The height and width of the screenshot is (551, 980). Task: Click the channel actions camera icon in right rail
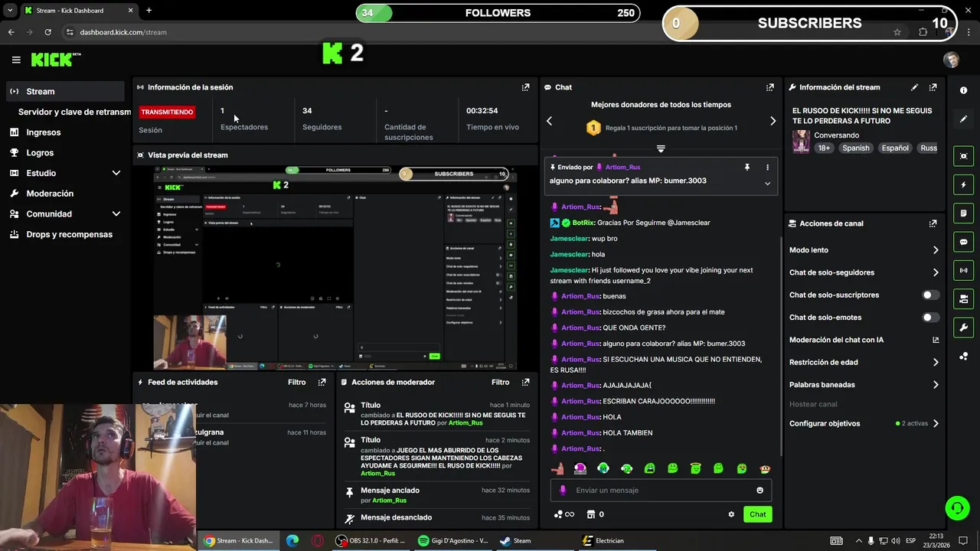(x=963, y=298)
